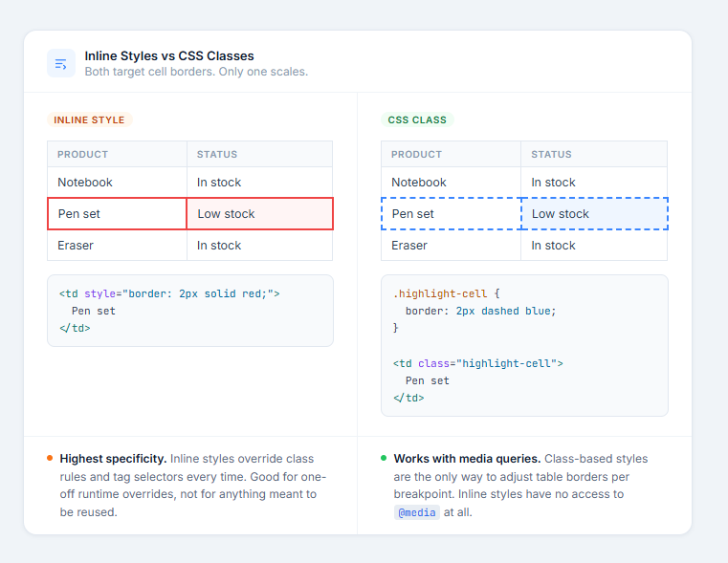Click the blue dashed 'Low stock' cell

[x=595, y=214]
